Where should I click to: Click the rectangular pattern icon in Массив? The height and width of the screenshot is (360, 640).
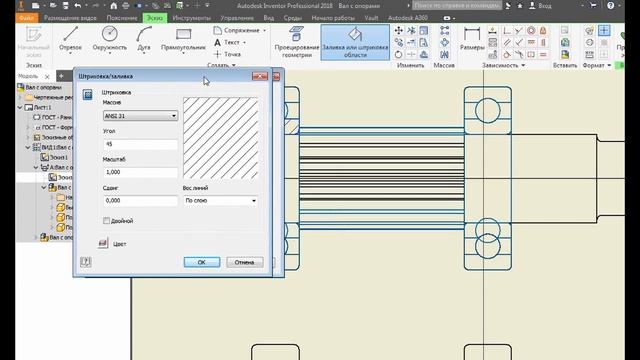tap(444, 30)
